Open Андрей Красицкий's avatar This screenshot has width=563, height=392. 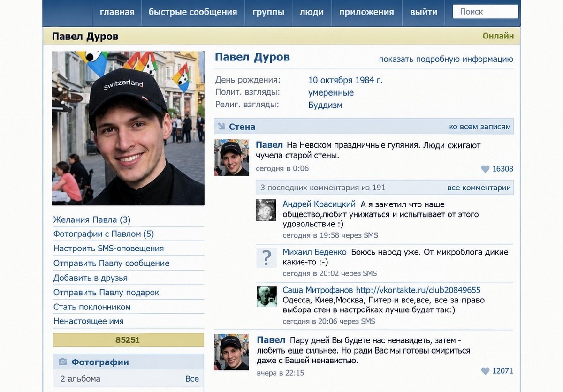[x=266, y=210]
